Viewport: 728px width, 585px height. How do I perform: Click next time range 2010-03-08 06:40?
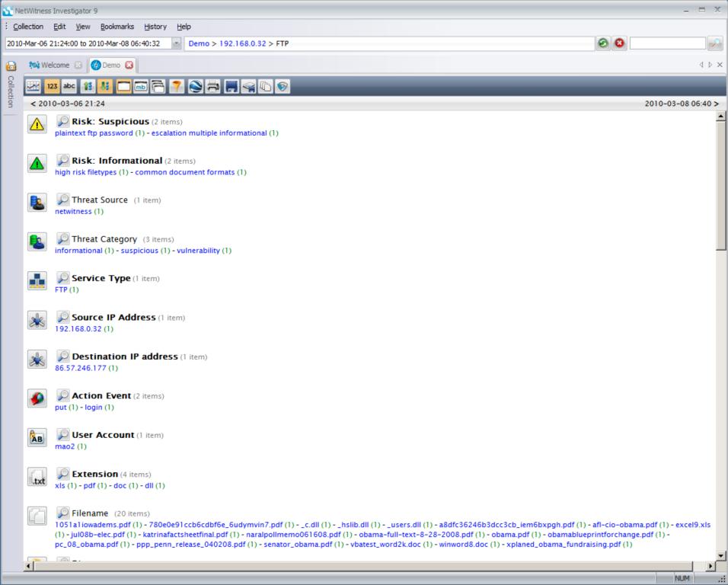681,104
